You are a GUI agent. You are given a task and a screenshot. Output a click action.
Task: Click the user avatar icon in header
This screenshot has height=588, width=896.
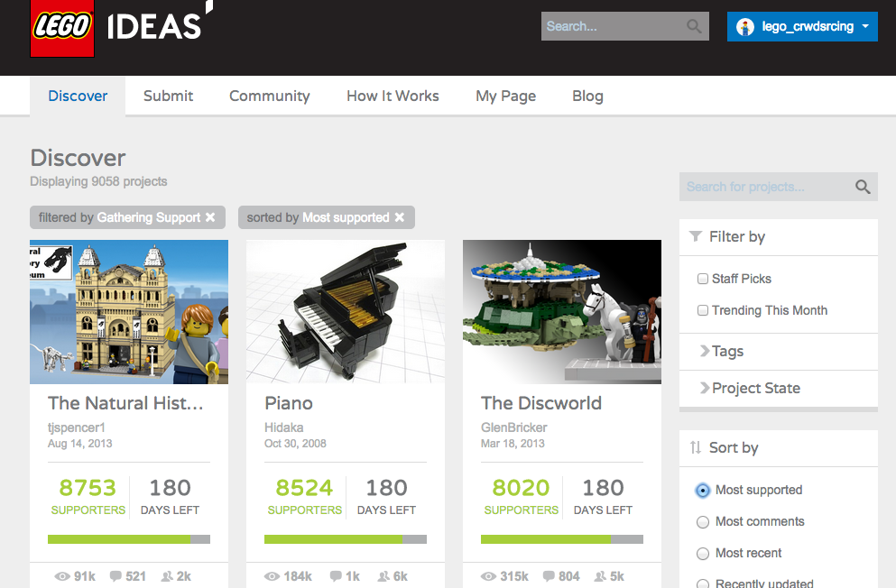[744, 26]
